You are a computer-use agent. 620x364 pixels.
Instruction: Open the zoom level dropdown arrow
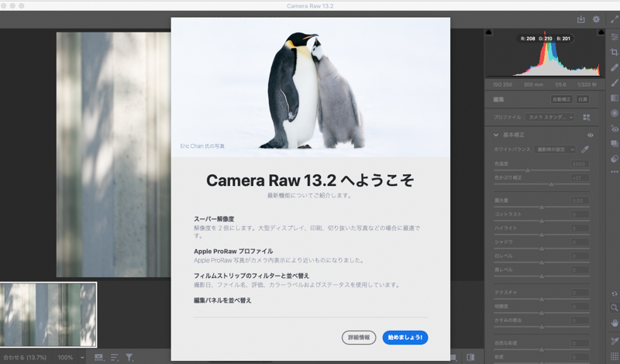tap(82, 357)
